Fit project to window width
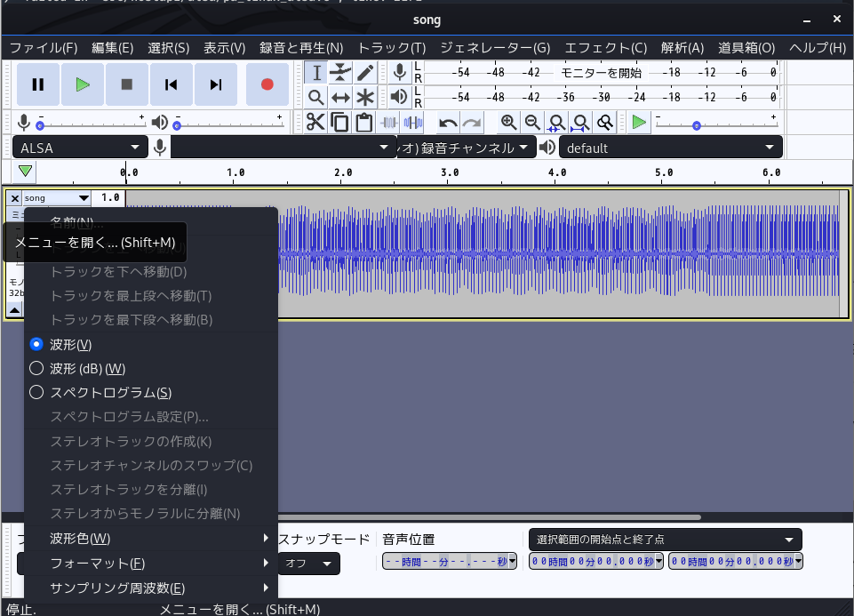The image size is (854, 616). point(580,122)
